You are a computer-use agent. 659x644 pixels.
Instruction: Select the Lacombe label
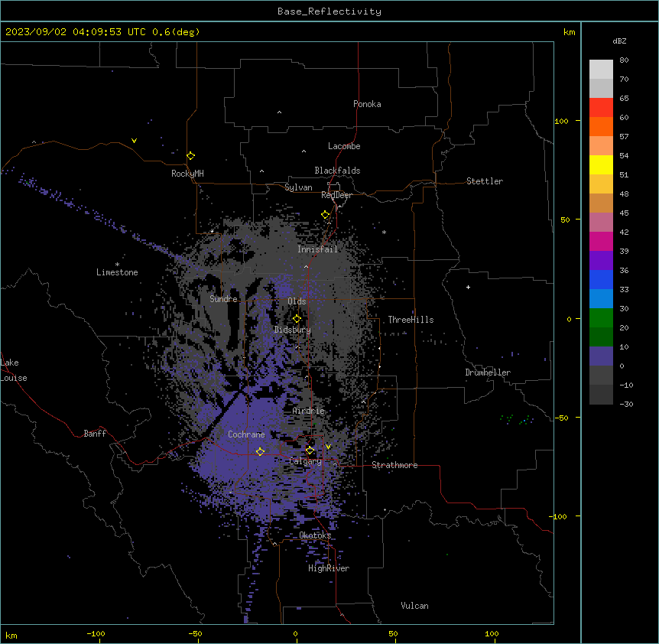click(x=344, y=146)
